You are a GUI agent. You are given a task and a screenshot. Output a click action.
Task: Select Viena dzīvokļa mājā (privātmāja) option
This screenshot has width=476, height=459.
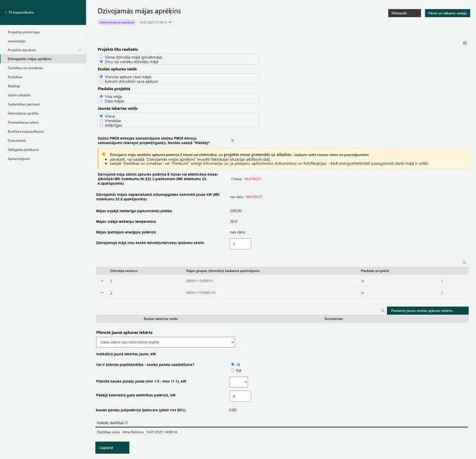[101, 57]
